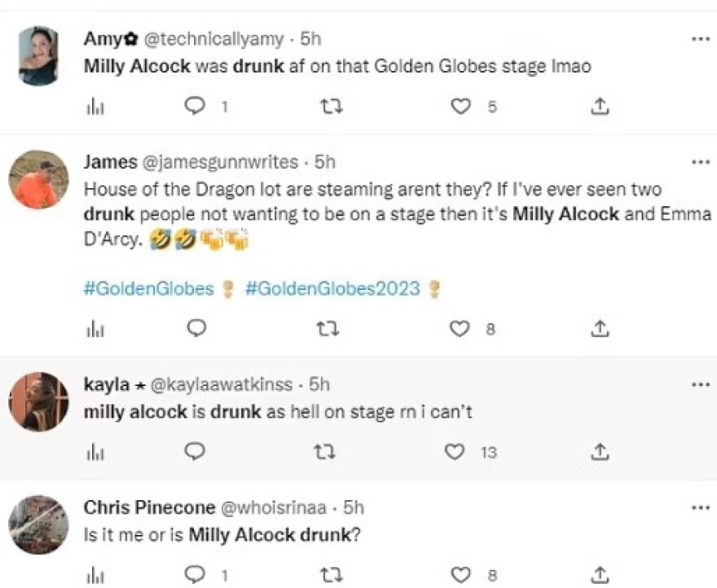Reply to kayla's tweet
This screenshot has width=717, height=588.
point(196,451)
